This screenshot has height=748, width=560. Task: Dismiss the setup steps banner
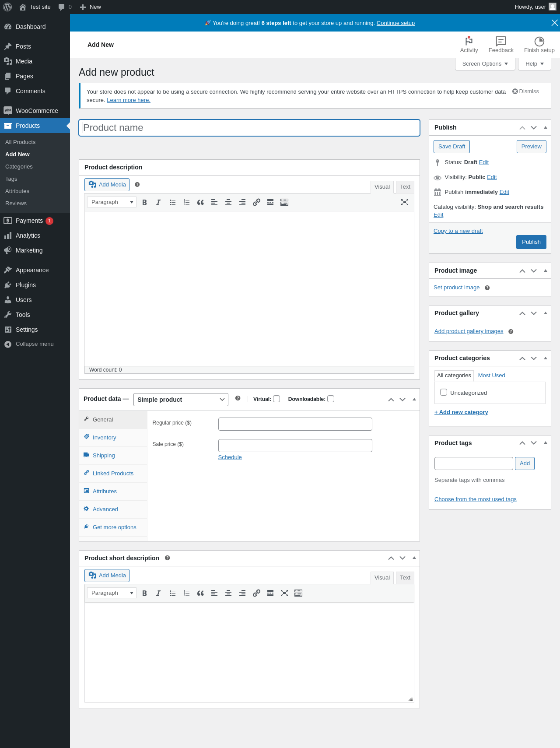point(554,23)
